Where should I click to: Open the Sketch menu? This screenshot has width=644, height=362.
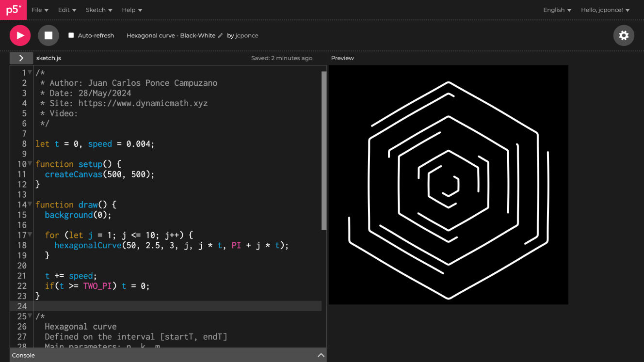point(99,10)
